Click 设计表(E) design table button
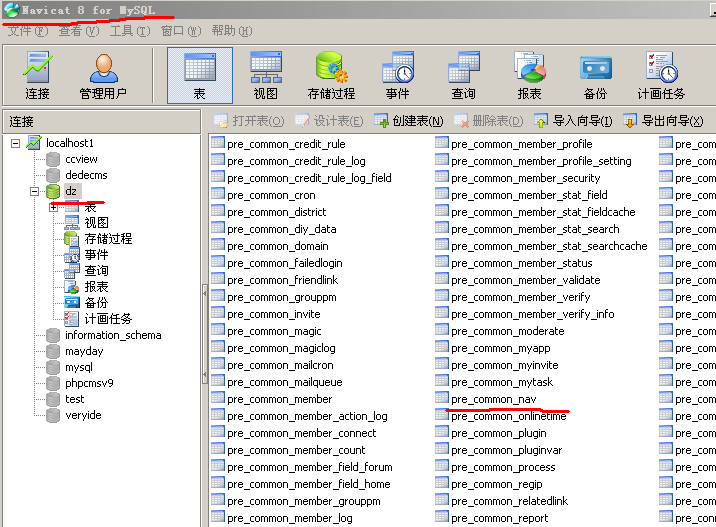Viewport: 716px width, 527px height. pyautogui.click(x=329, y=121)
